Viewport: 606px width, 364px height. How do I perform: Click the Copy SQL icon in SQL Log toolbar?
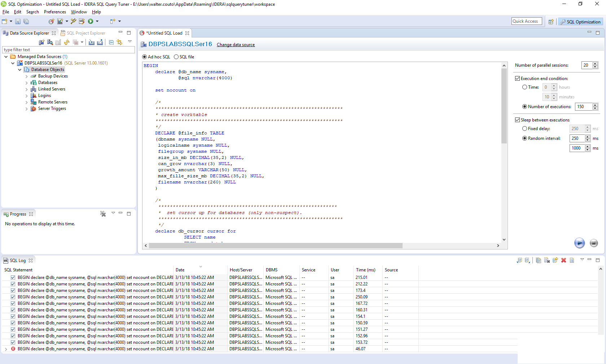(538, 260)
